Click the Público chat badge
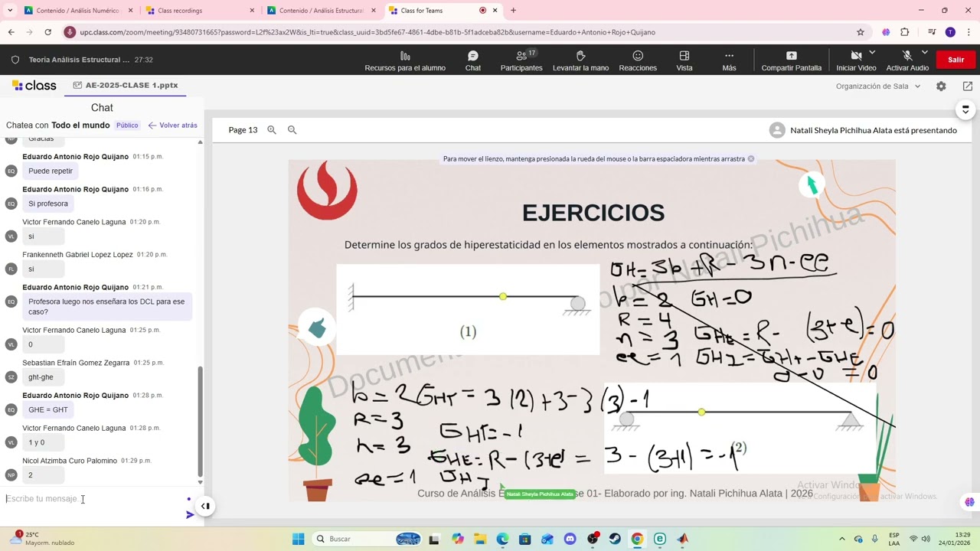 [x=127, y=126]
